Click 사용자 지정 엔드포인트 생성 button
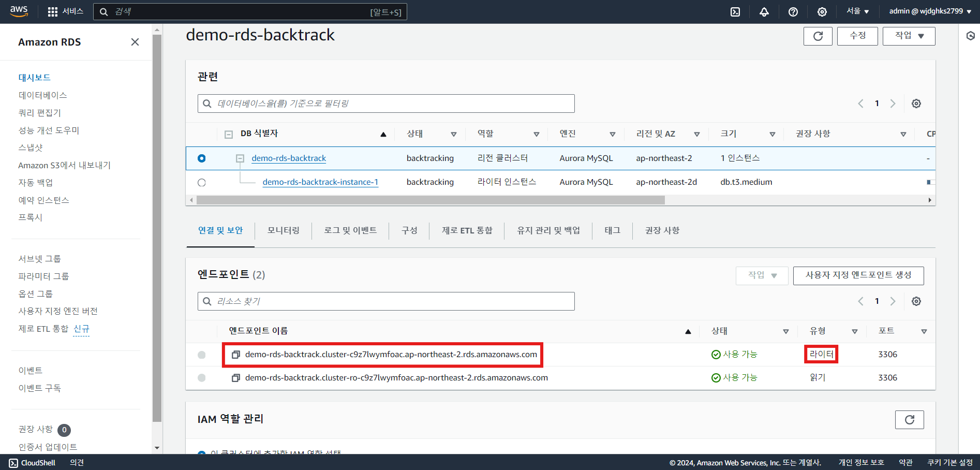 (858, 275)
